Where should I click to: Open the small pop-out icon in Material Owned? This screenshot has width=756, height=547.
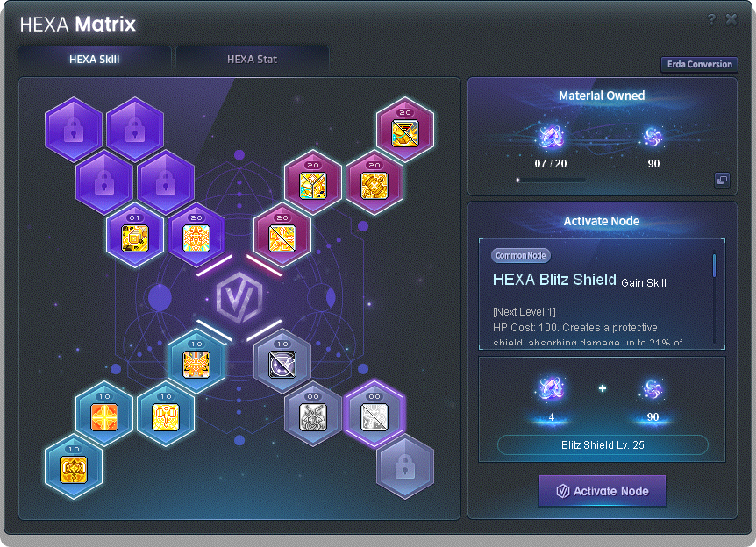point(722,181)
